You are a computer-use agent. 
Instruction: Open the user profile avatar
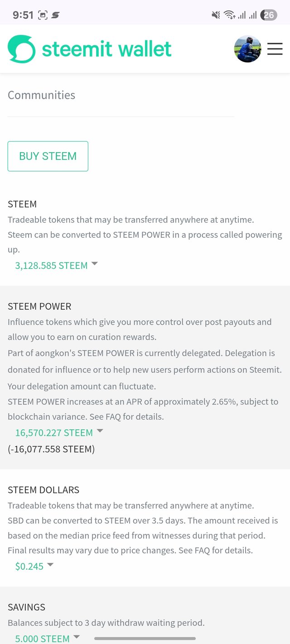(x=247, y=49)
